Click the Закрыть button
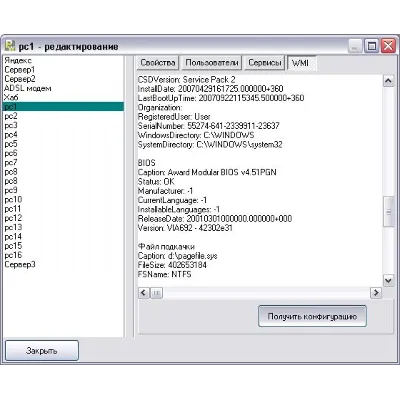 point(42,351)
